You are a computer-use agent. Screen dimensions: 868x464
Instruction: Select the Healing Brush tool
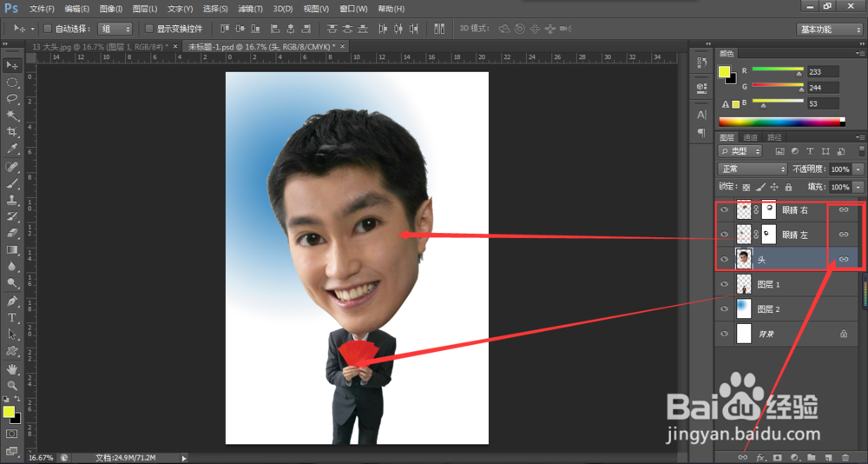click(x=11, y=167)
